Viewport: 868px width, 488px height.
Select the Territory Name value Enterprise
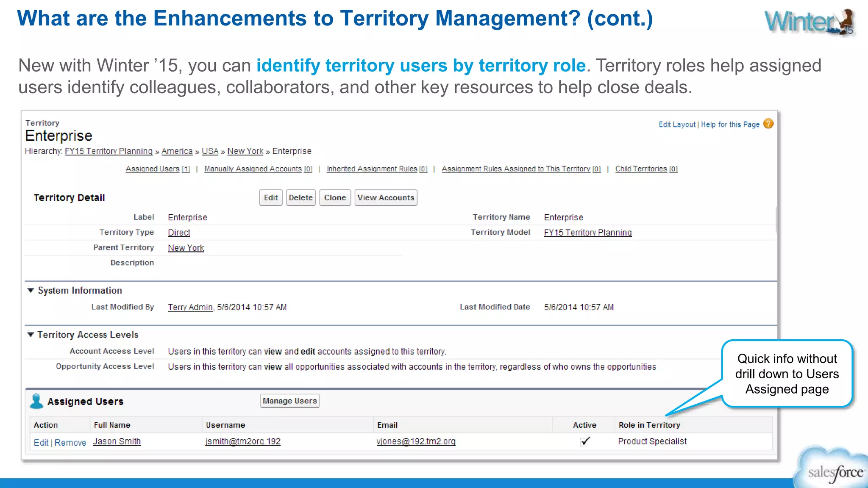coord(564,217)
